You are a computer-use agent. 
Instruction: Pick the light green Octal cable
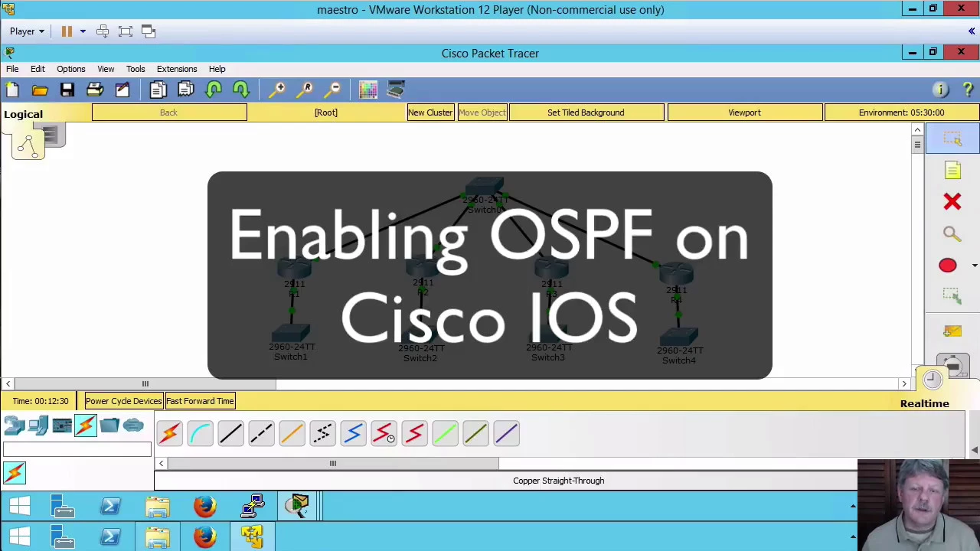[x=445, y=434]
